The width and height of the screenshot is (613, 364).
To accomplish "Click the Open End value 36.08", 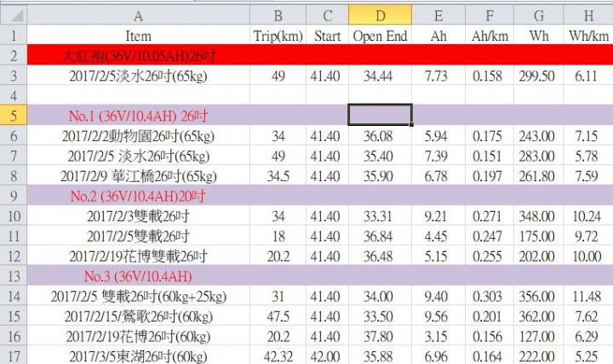I will coord(380,135).
